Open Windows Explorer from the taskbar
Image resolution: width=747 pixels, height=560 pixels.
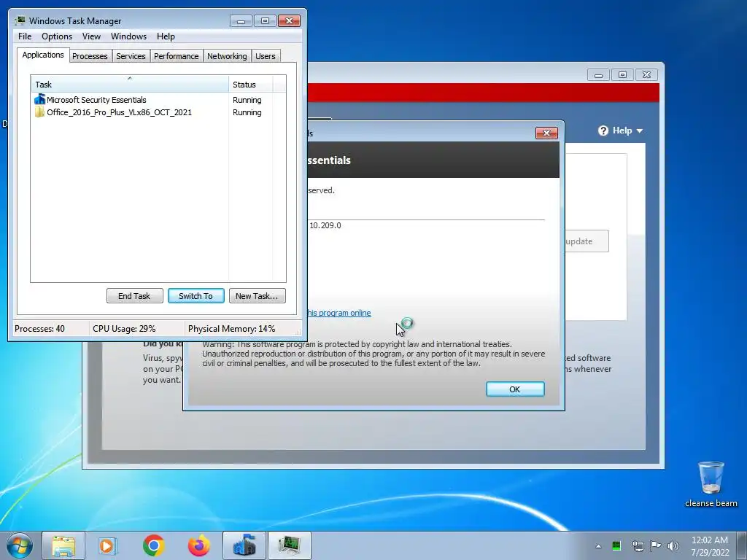(63, 545)
